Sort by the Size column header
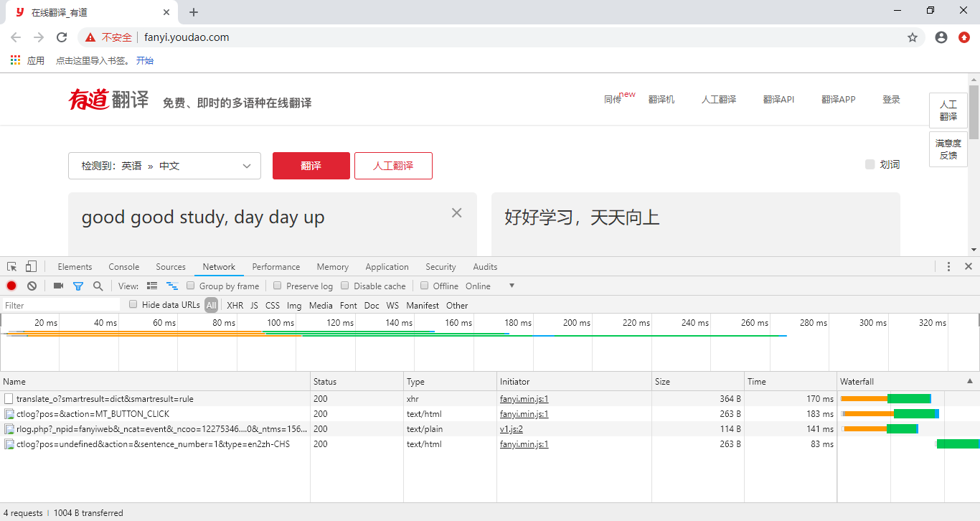The image size is (980, 521). (x=697, y=381)
